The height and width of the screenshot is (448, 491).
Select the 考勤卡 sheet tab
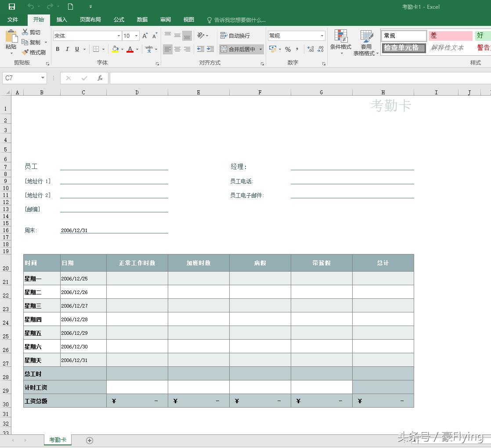coord(58,439)
